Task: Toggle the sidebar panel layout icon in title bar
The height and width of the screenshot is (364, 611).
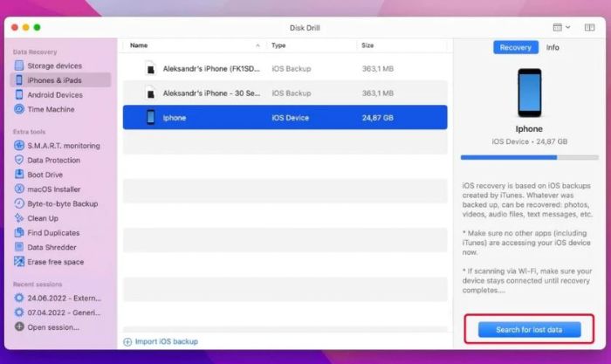Action: [x=589, y=27]
